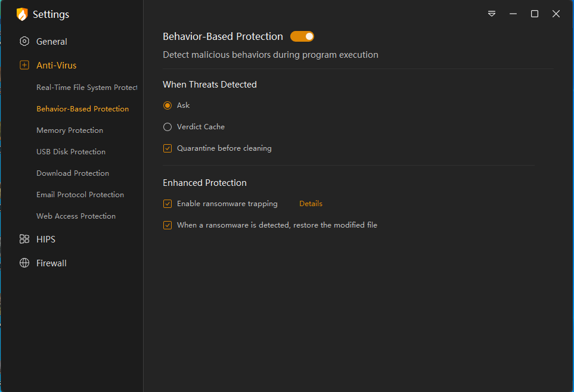Close the Settings window
The width and height of the screenshot is (574, 392).
(x=556, y=14)
